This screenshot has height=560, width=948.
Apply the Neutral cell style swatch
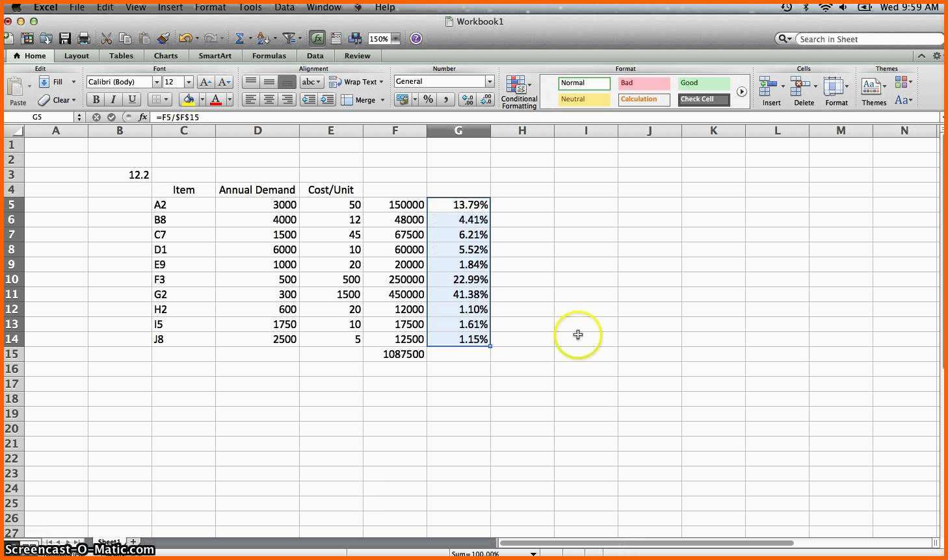[584, 99]
